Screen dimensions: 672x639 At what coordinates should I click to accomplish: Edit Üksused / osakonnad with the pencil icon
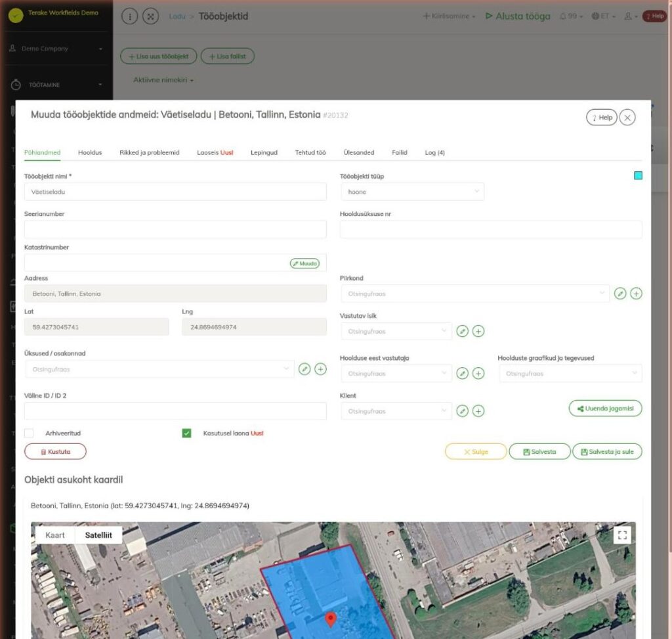(x=304, y=369)
